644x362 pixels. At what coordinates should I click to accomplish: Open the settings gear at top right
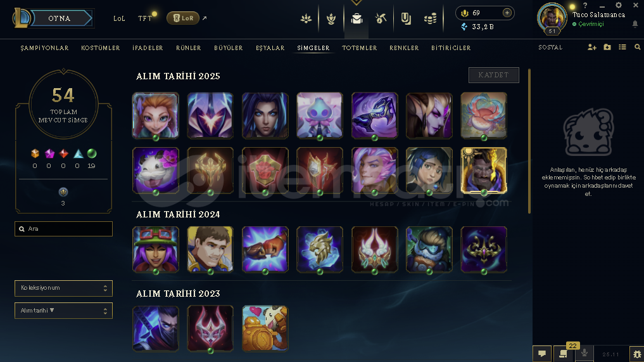[619, 5]
